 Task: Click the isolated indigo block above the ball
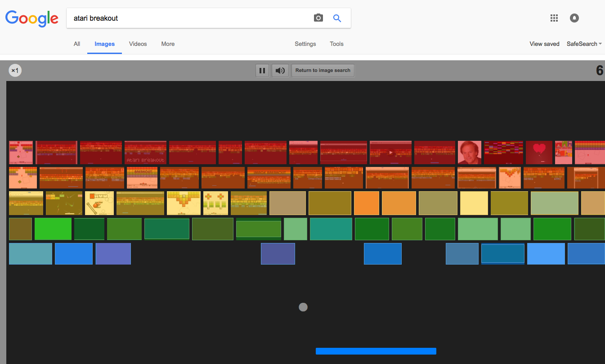pos(278,254)
